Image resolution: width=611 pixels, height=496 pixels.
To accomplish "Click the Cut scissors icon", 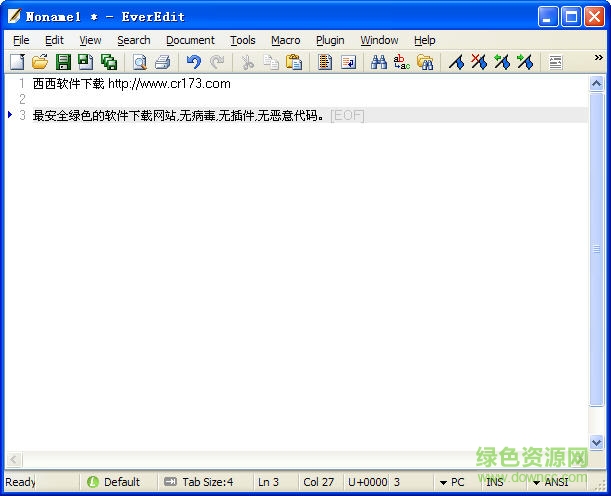I will click(247, 62).
